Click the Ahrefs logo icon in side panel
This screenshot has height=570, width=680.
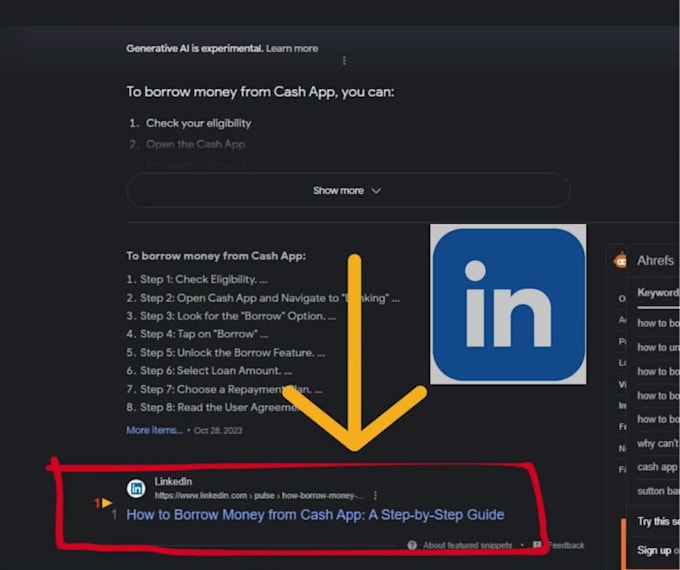pyautogui.click(x=621, y=261)
